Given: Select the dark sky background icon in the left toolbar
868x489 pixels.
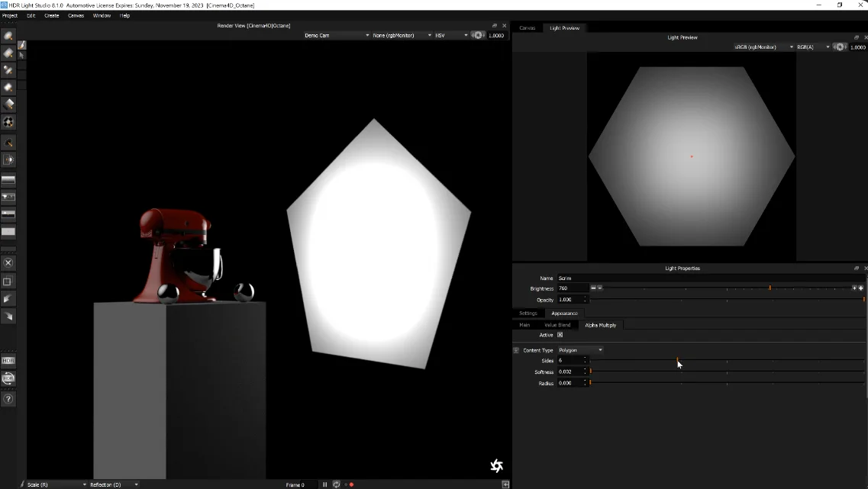Looking at the screenshot, I should [8, 214].
